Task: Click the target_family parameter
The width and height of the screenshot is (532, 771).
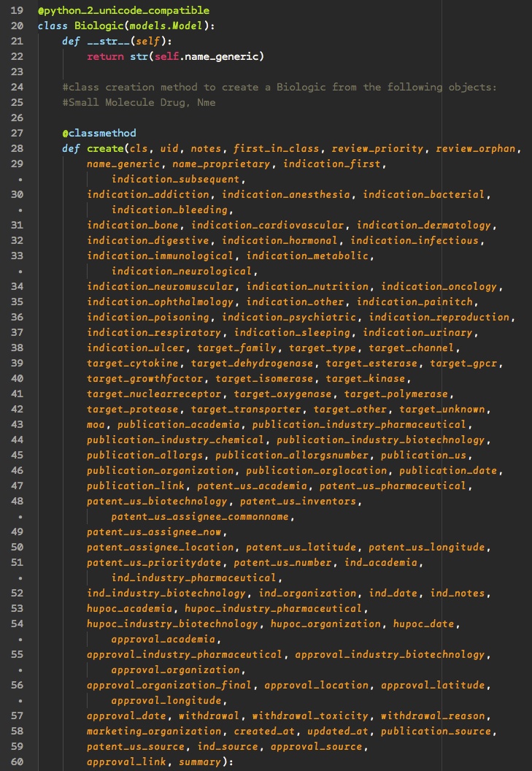Action: (237, 348)
